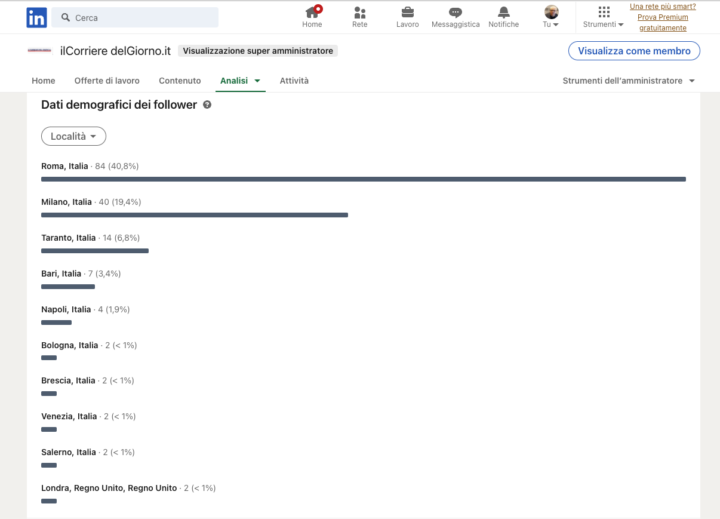Click the Salerno, Italia label
720x519 pixels.
(x=68, y=452)
